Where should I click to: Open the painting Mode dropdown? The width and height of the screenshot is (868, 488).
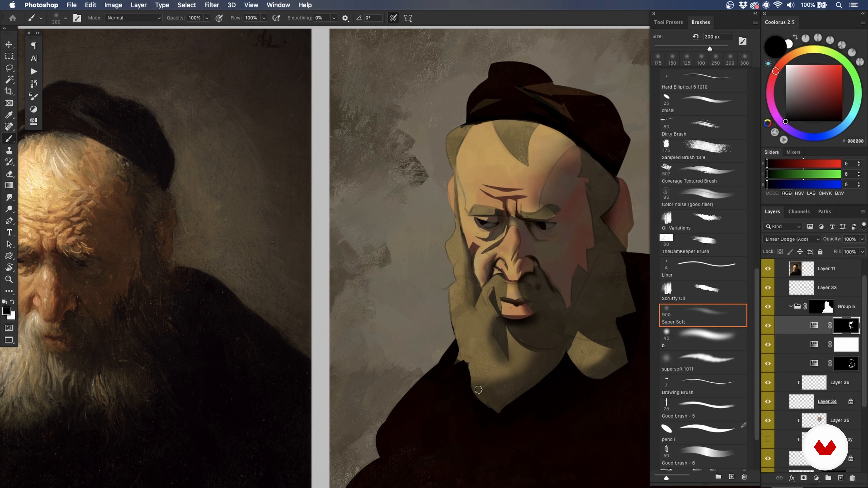point(133,18)
